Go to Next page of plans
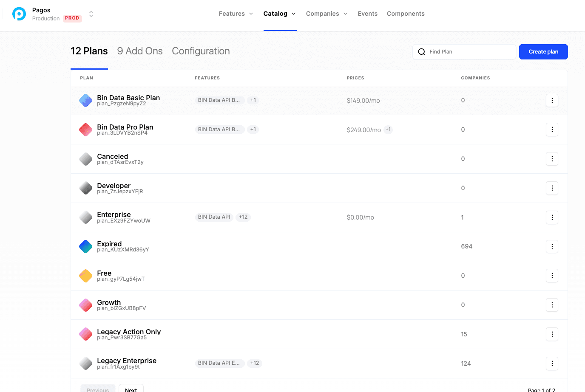 pyautogui.click(x=131, y=389)
